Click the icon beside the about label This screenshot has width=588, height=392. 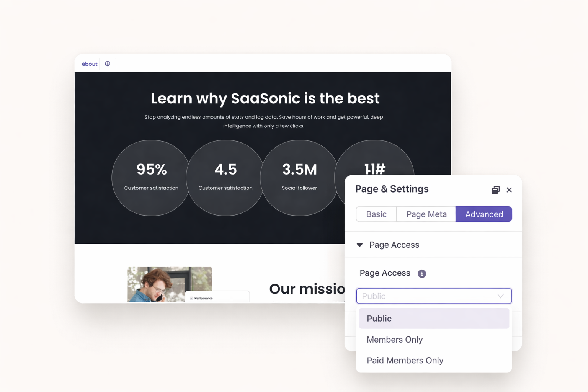tap(107, 64)
